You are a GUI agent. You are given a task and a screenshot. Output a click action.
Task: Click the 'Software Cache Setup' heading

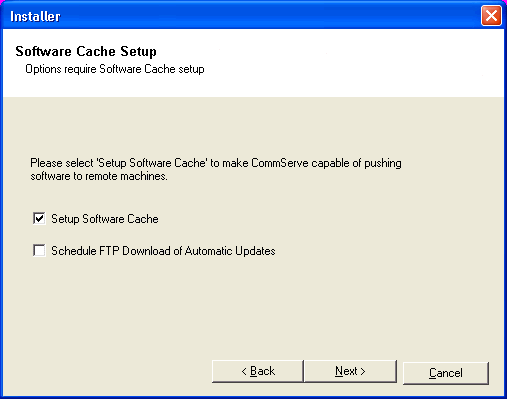[x=86, y=51]
